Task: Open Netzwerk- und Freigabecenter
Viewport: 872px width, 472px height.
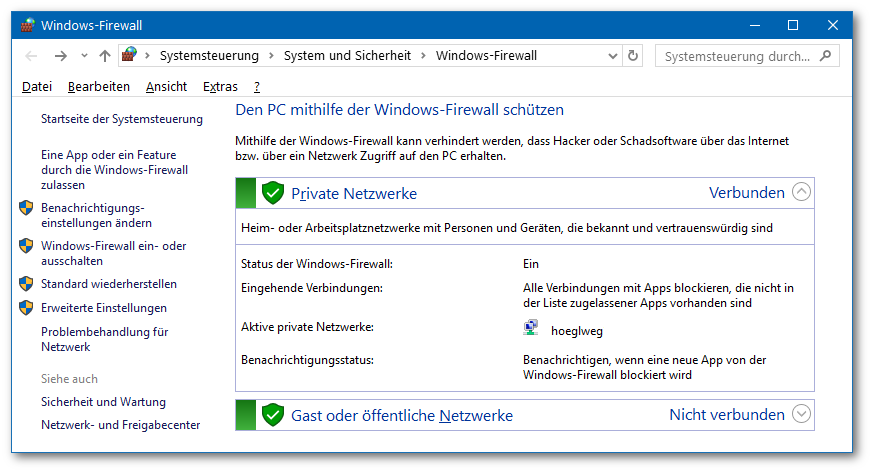Action: 120,424
